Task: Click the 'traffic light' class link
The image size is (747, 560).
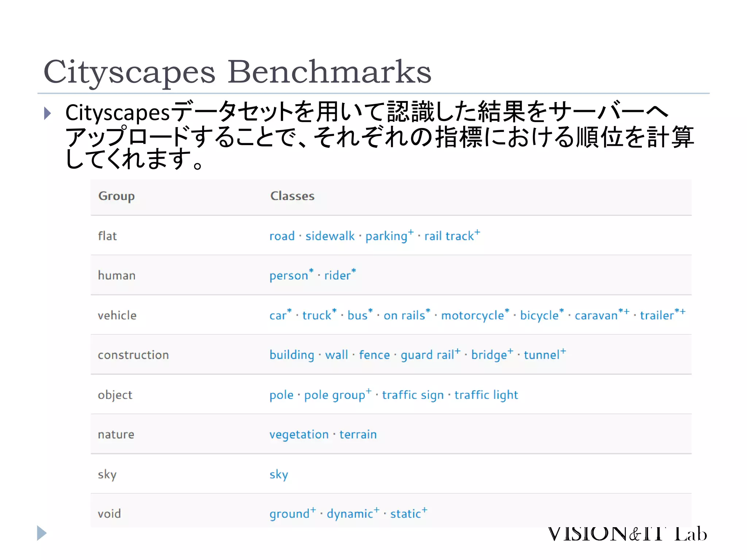Action: coord(486,395)
